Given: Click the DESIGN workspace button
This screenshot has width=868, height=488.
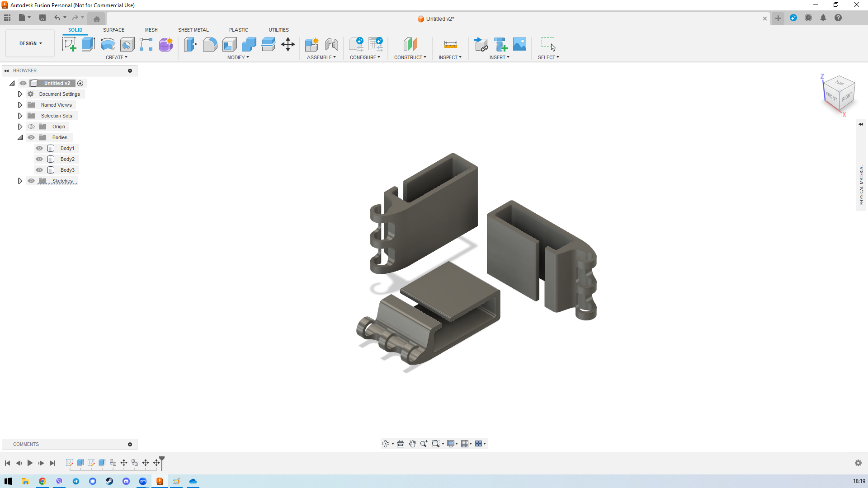Looking at the screenshot, I should (x=29, y=43).
